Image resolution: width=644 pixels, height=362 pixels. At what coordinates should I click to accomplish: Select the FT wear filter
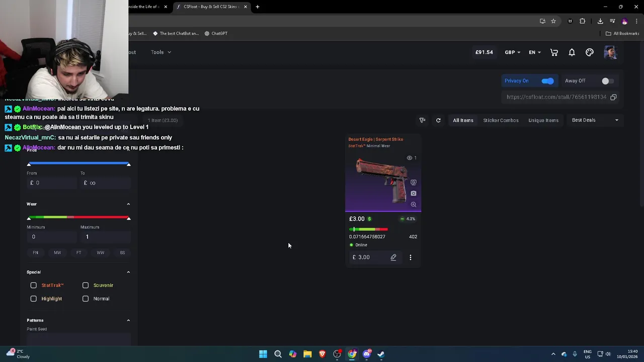78,252
